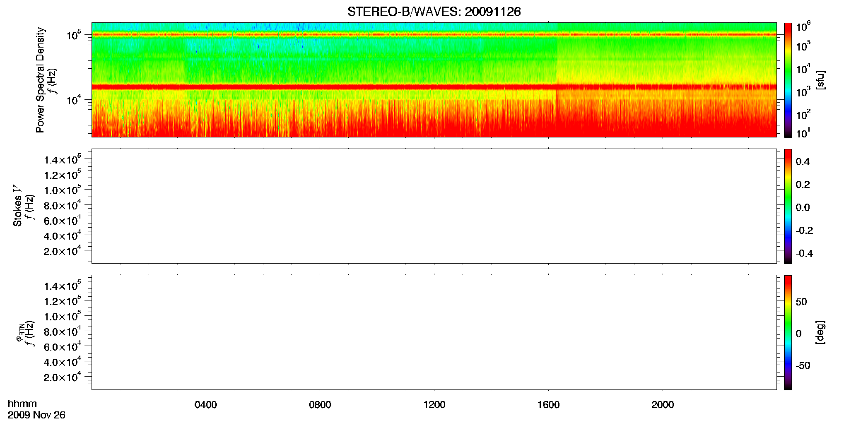Click the thin orange line at 10^5 Hz
Viewport: 868px width, 447px height.
(x=434, y=35)
